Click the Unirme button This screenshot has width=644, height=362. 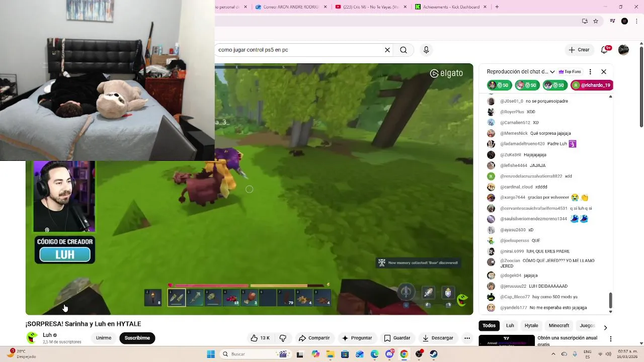pyautogui.click(x=104, y=338)
